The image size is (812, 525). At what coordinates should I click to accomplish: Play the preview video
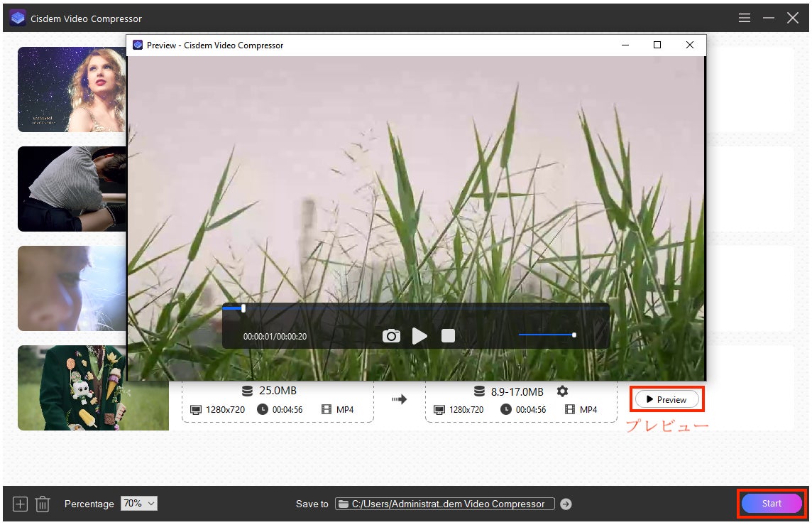419,336
